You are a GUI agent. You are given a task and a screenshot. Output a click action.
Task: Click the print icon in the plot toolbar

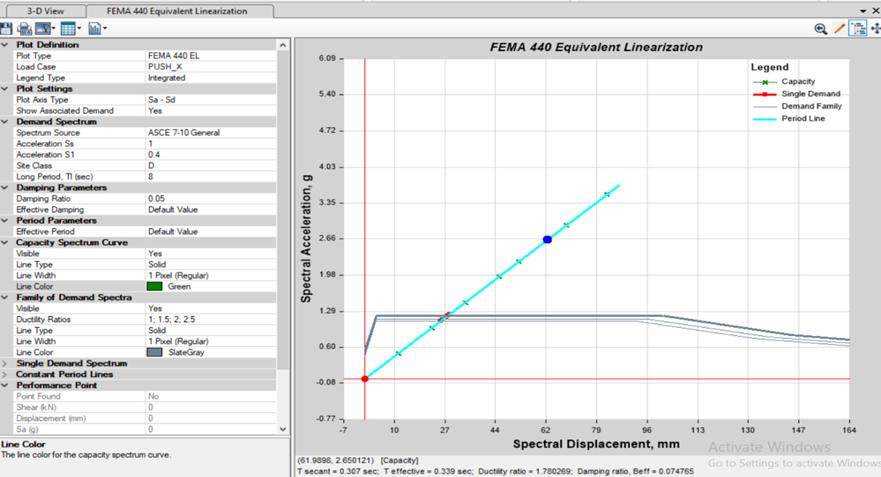[24, 29]
